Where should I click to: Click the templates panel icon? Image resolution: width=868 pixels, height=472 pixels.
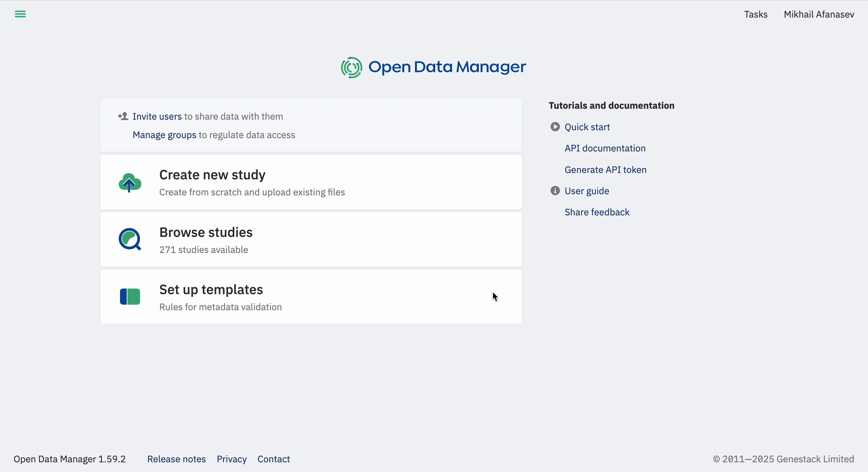(x=130, y=297)
